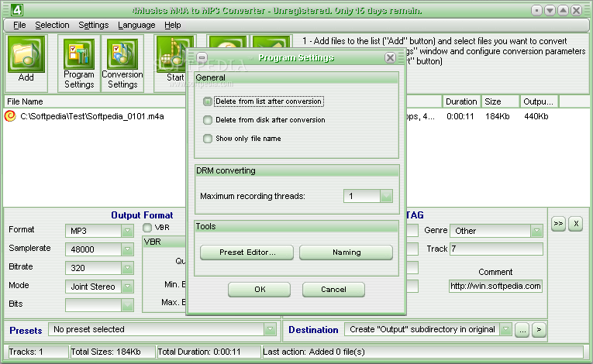This screenshot has height=364, width=593.
Task: Click the 0:00:11 duration cell
Action: [460, 116]
